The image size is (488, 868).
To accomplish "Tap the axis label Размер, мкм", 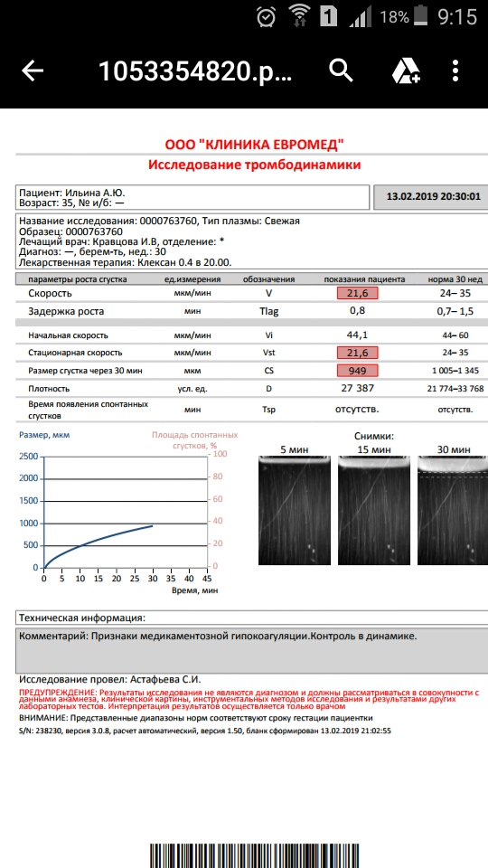I will 44,435.
